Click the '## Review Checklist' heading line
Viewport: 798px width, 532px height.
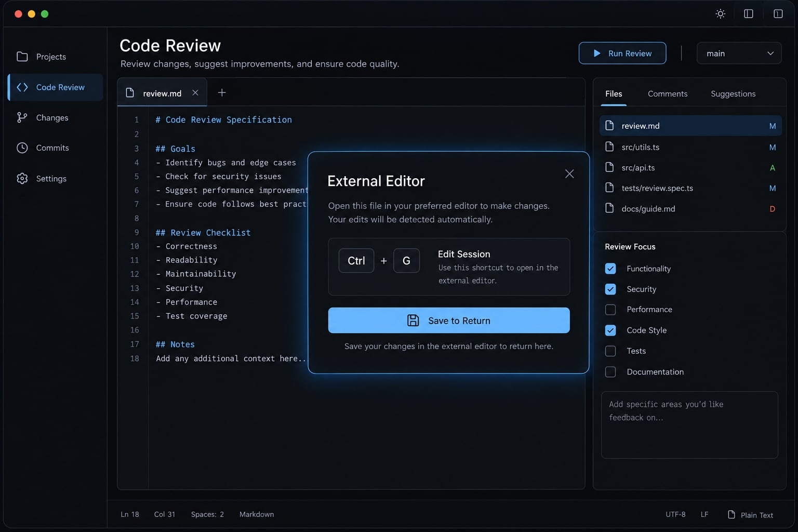pyautogui.click(x=203, y=233)
